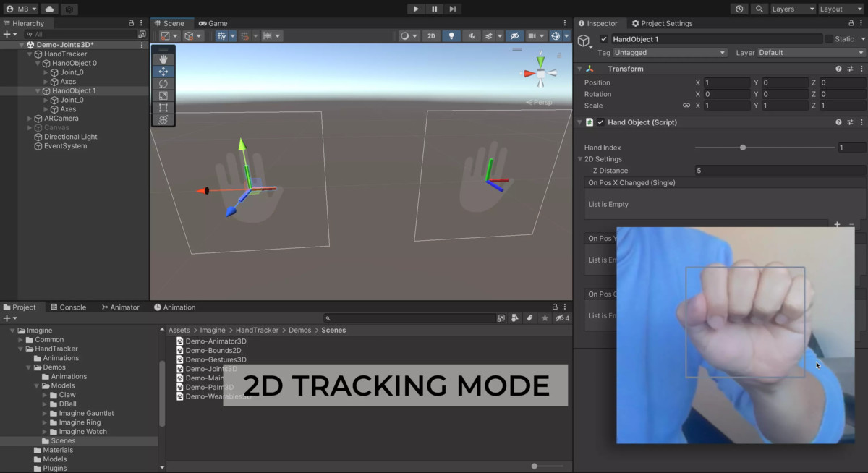Select the Scale tool in scene tools
This screenshot has height=473, width=868.
pyautogui.click(x=163, y=96)
